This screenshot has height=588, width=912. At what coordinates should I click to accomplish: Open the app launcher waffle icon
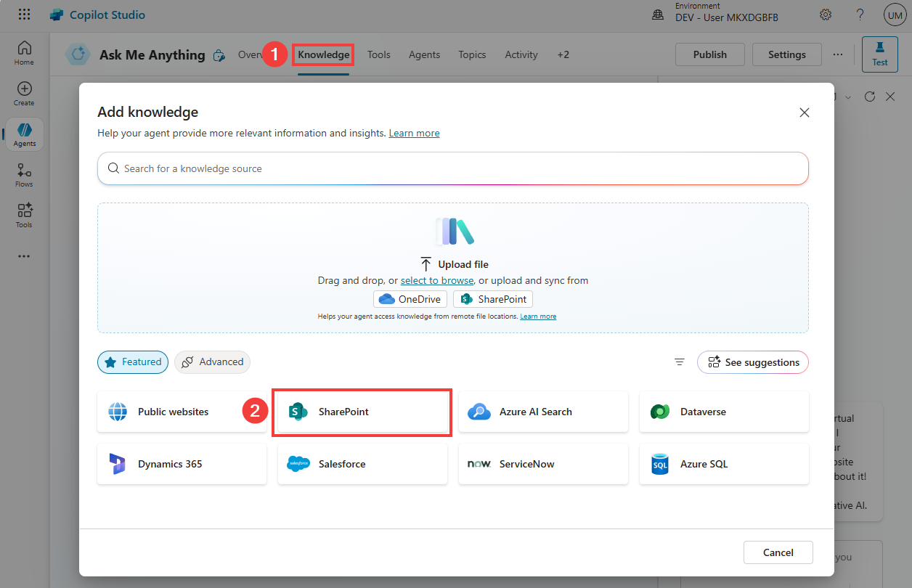(x=24, y=15)
